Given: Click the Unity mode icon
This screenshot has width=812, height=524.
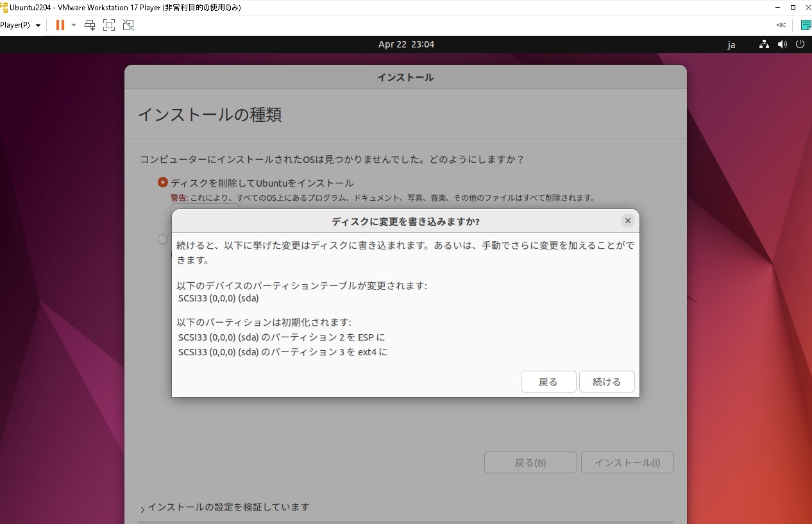Looking at the screenshot, I should coord(128,25).
